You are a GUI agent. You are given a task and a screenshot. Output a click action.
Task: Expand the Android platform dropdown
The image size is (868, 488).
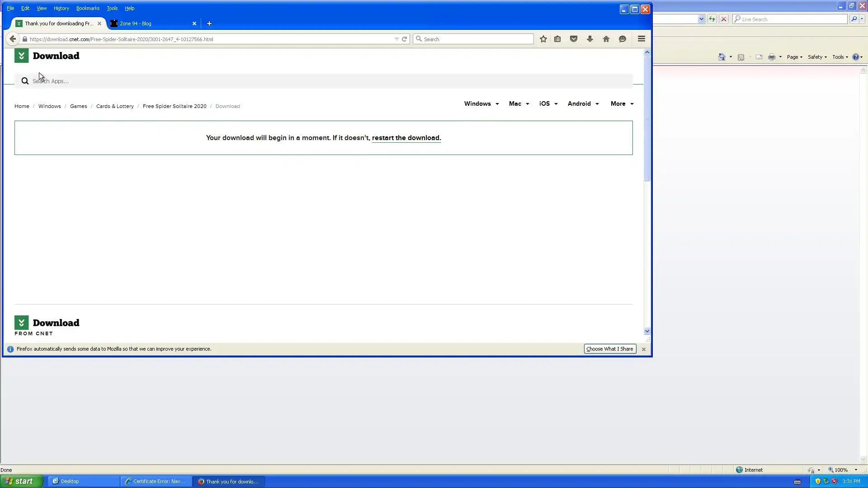click(x=583, y=104)
